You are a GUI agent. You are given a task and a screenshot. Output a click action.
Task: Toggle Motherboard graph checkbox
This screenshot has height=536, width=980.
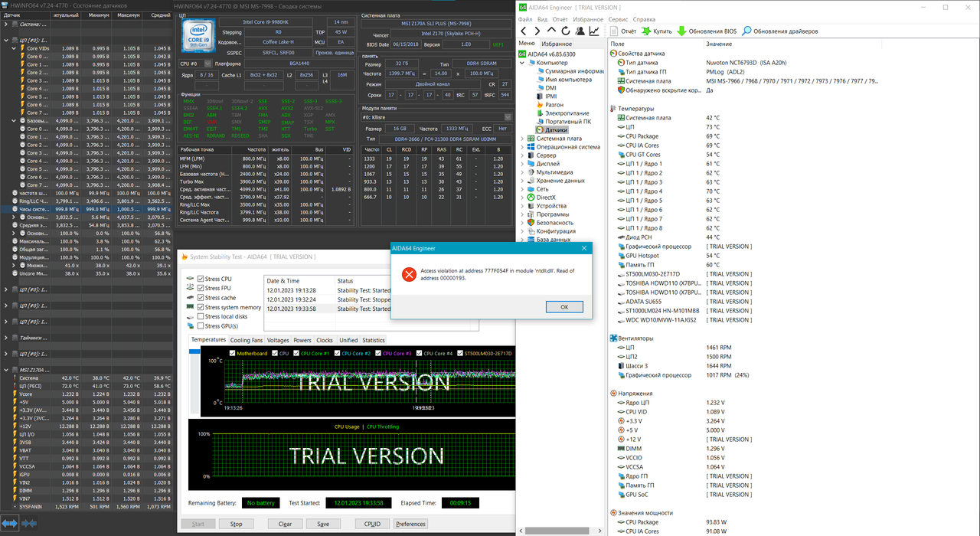click(x=233, y=353)
